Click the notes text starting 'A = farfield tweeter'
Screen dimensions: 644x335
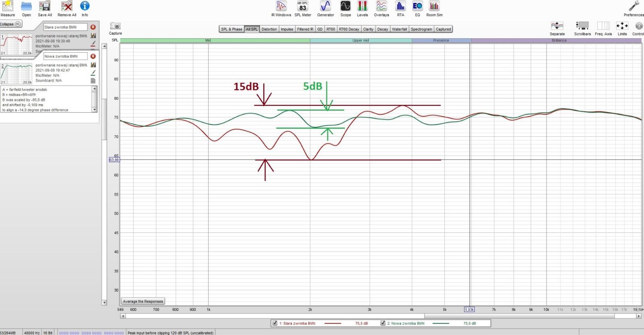[25, 90]
